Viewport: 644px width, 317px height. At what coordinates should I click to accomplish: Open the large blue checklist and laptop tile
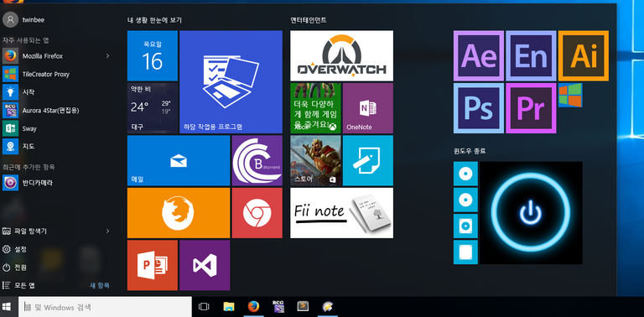(x=231, y=81)
